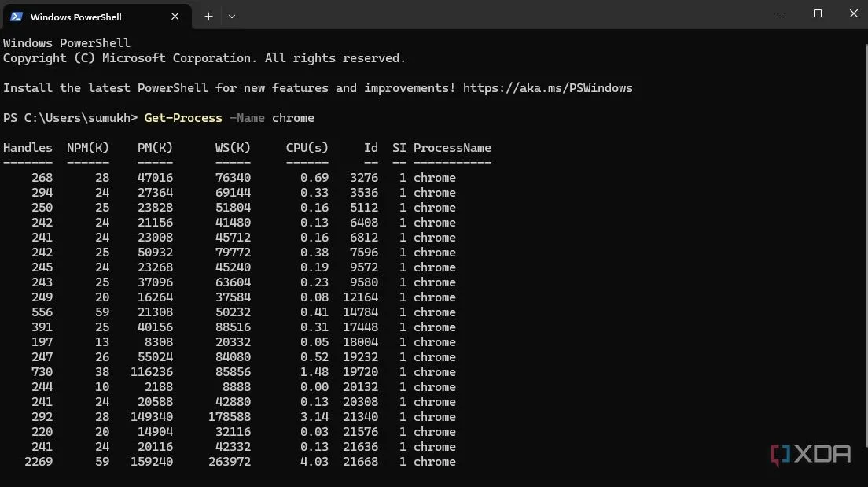Click process Id 19232
Viewport: 868px width, 487px height.
pyautogui.click(x=360, y=357)
